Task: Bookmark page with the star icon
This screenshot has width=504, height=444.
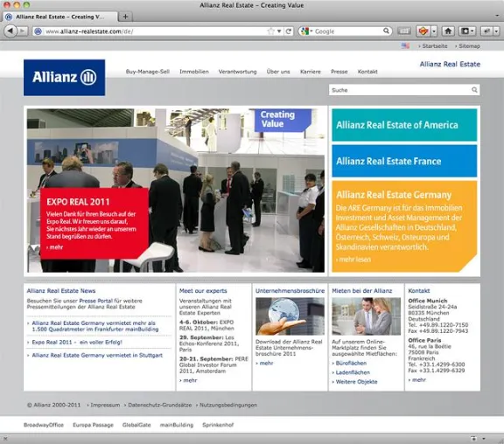Action: coord(270,31)
